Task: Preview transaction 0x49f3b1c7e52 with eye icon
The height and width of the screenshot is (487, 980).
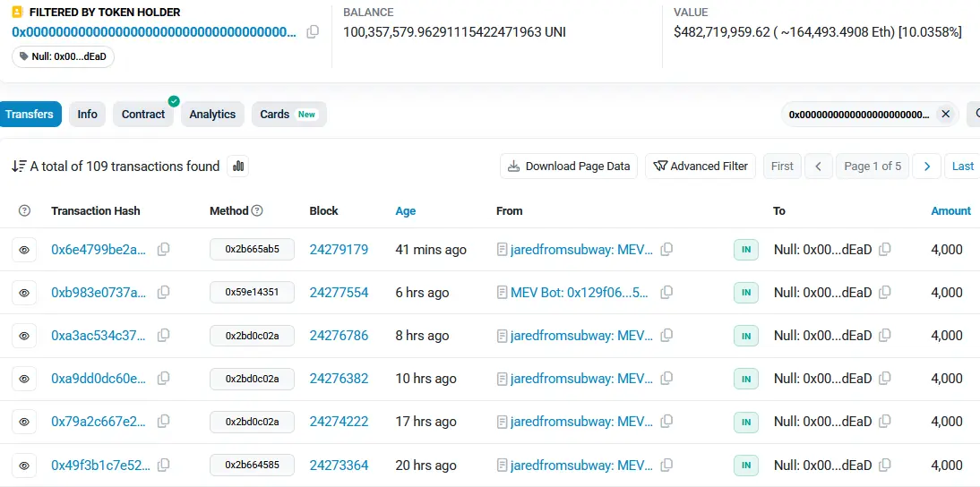Action: click(x=24, y=466)
